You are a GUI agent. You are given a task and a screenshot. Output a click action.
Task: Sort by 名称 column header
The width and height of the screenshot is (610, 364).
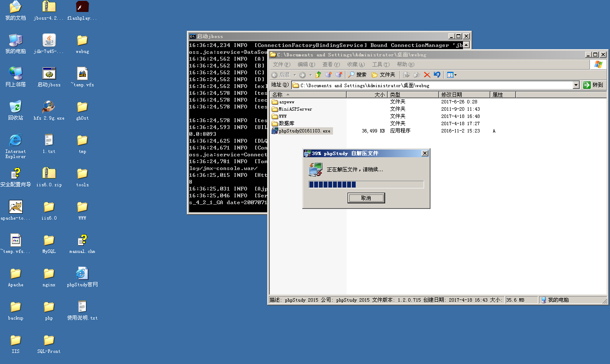tap(308, 94)
